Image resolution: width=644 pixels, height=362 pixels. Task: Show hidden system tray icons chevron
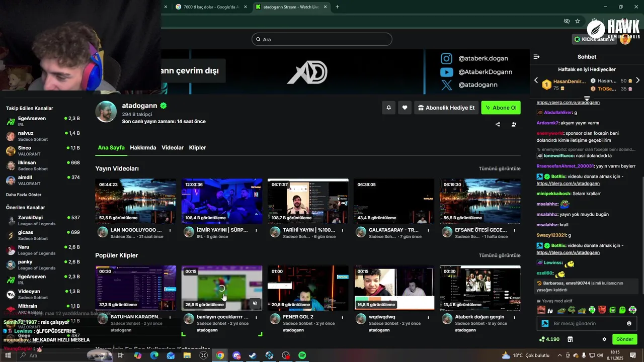559,355
